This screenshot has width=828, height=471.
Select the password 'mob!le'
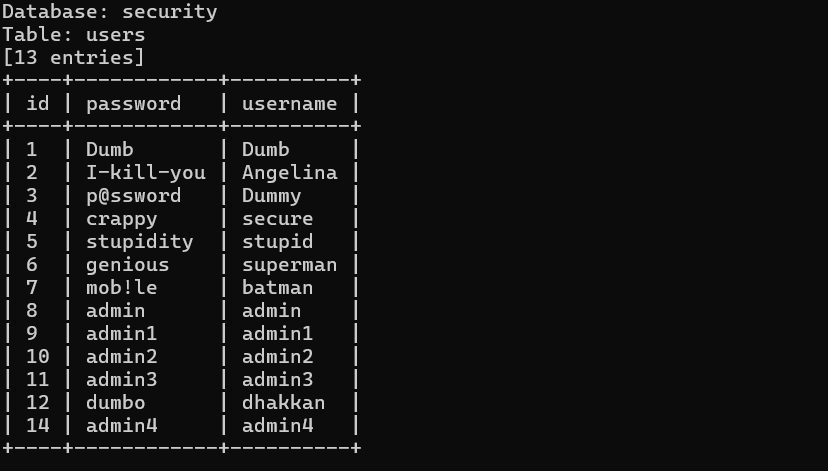(122, 288)
